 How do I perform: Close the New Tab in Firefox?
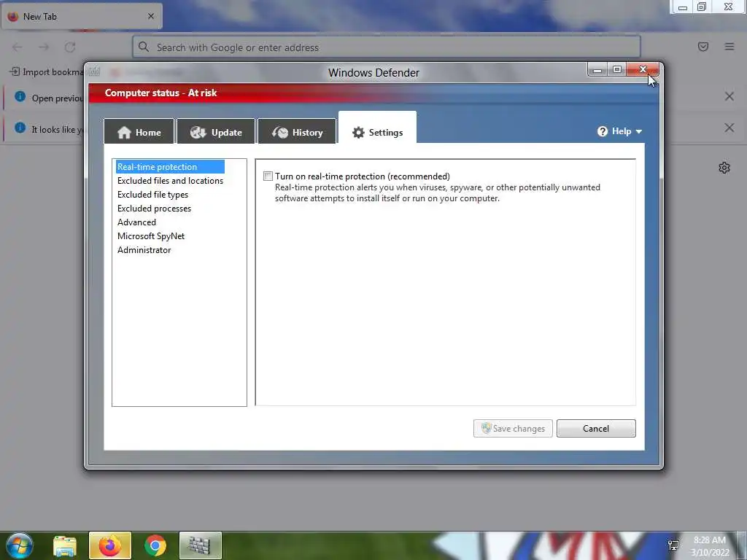(x=151, y=16)
